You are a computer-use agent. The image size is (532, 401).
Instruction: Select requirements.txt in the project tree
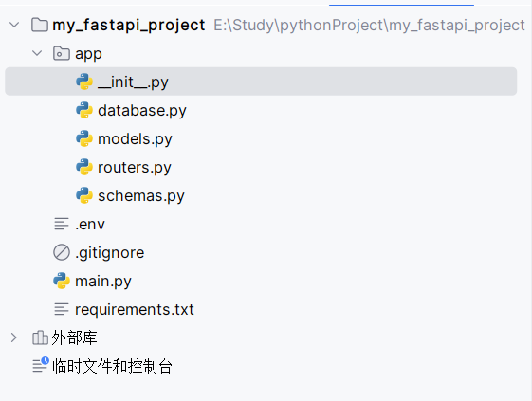click(x=135, y=309)
